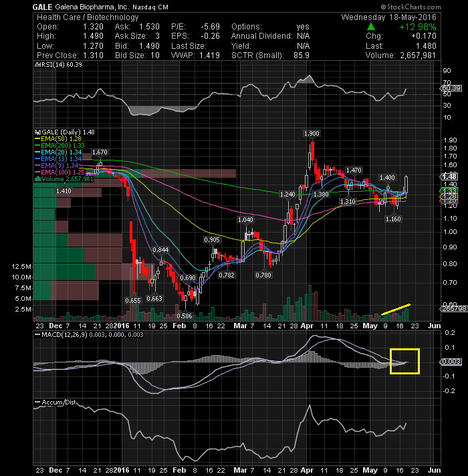The image size is (468, 476).
Task: Click the Health Care / Biotechnology sector text
Action: click(x=88, y=17)
